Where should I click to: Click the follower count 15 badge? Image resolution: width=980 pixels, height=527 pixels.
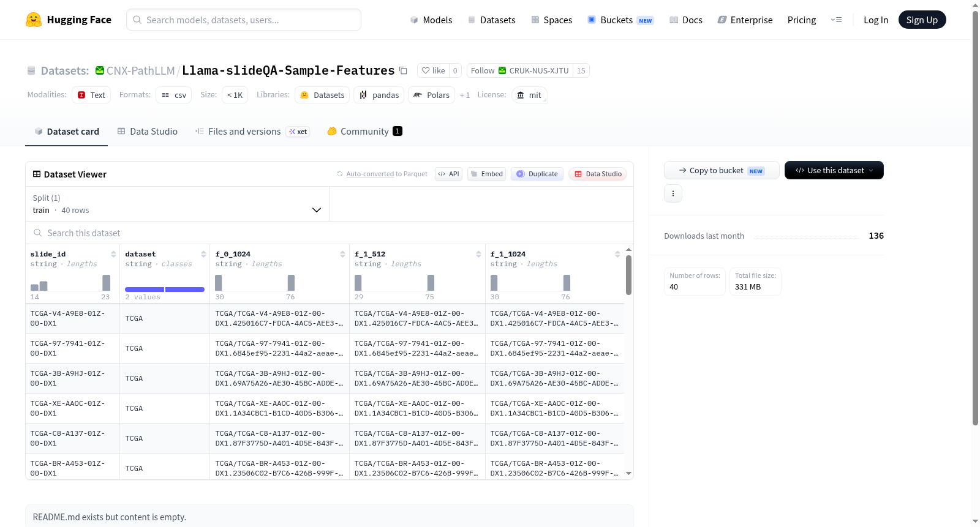pos(581,70)
